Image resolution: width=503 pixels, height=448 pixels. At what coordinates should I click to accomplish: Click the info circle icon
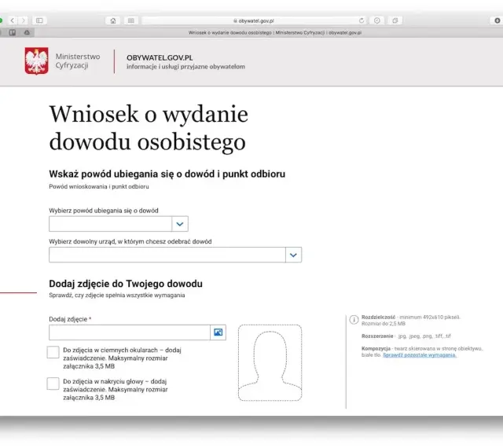[354, 320]
